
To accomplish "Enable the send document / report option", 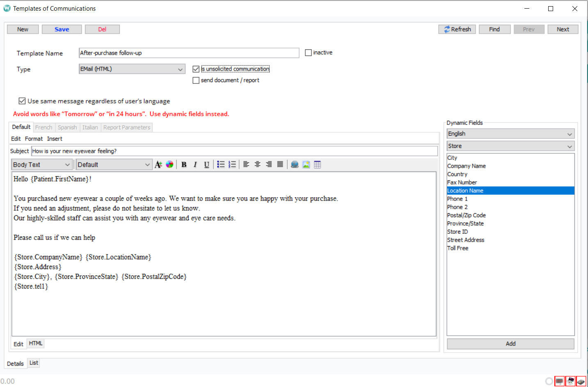I will click(x=196, y=80).
